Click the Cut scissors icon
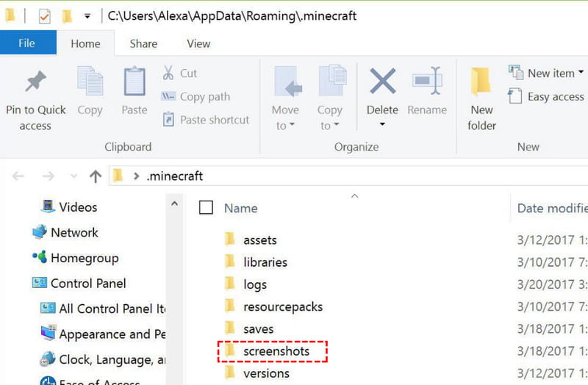This screenshot has height=385, width=588. click(168, 73)
